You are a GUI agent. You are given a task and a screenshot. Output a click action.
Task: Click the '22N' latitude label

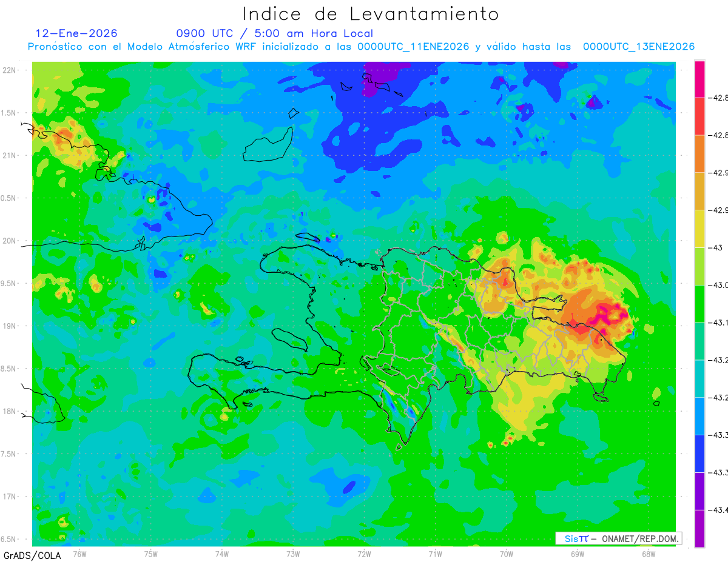click(x=9, y=70)
